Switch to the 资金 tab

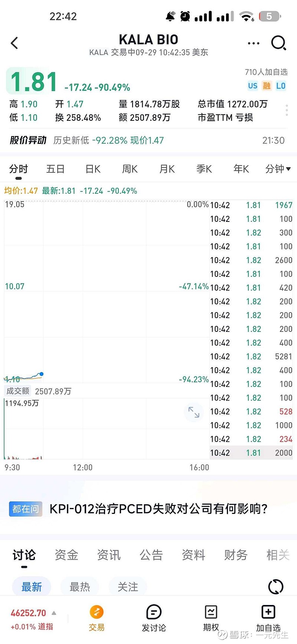coord(66,555)
